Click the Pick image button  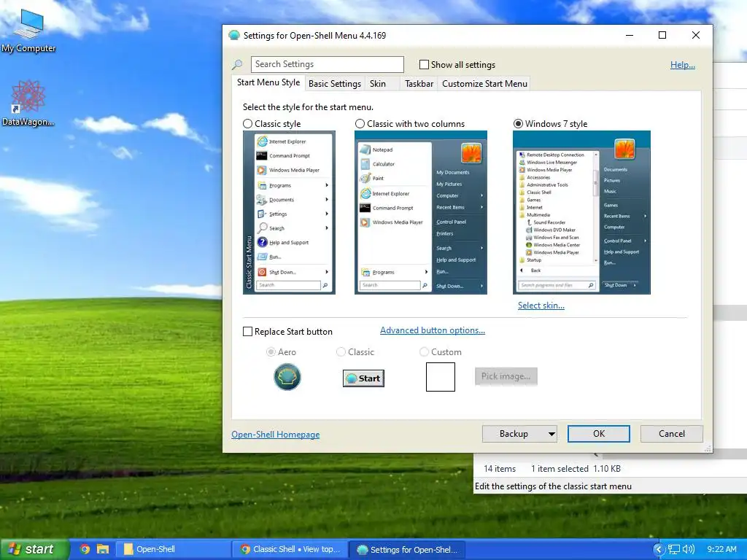(x=506, y=376)
